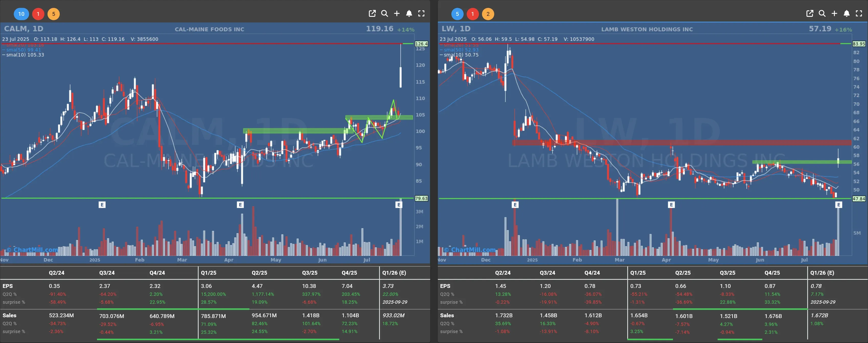Click the blue 5 badge on LW panel
This screenshot has height=343, width=868.
tap(457, 14)
